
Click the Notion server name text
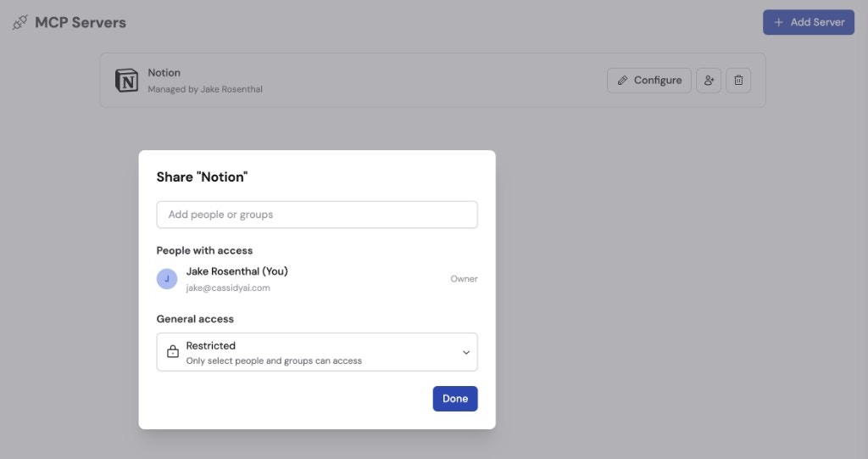164,73
